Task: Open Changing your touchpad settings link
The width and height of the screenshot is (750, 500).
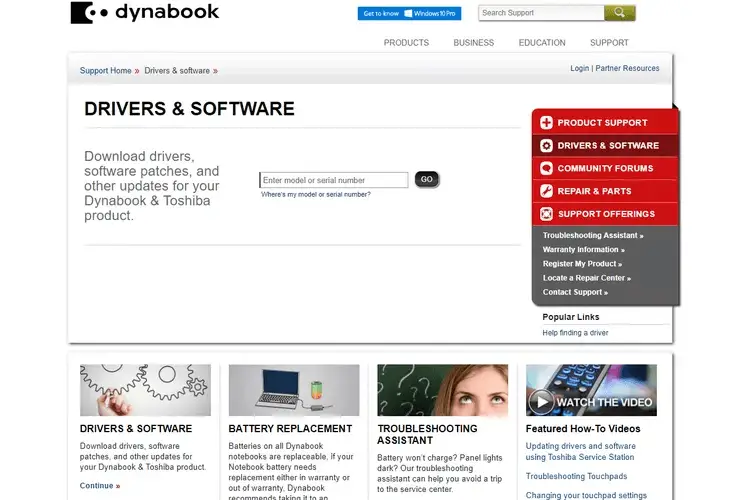Action: (x=586, y=495)
